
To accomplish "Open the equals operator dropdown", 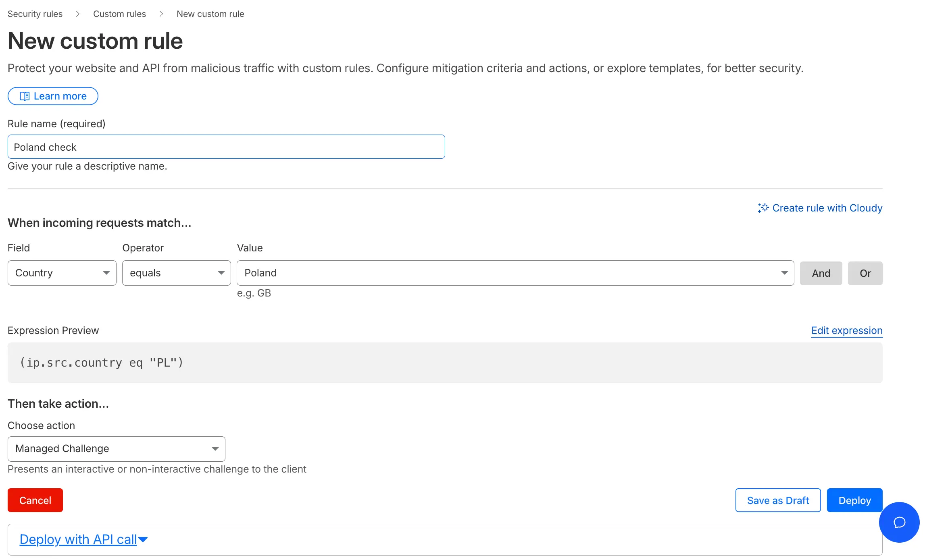I will tap(176, 273).
